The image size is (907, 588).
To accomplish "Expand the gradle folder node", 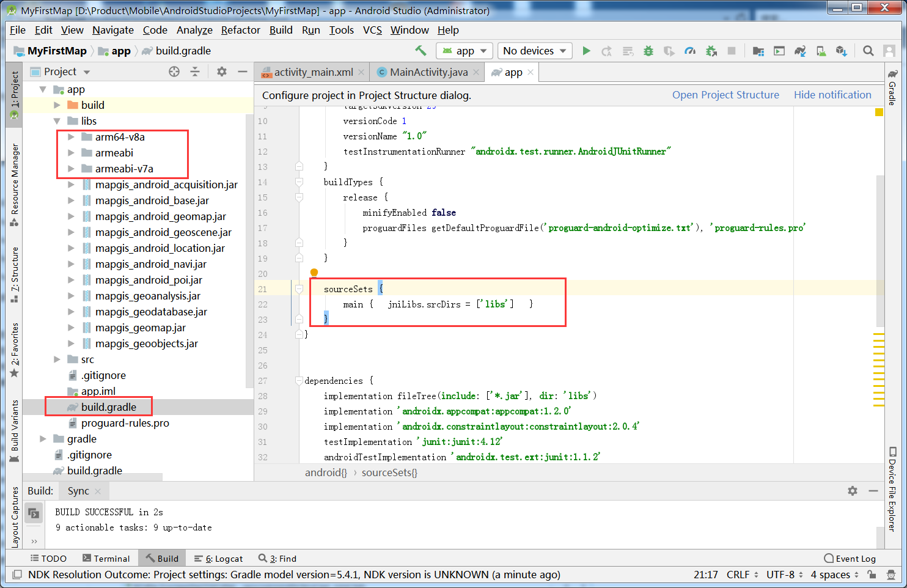I will coord(43,439).
